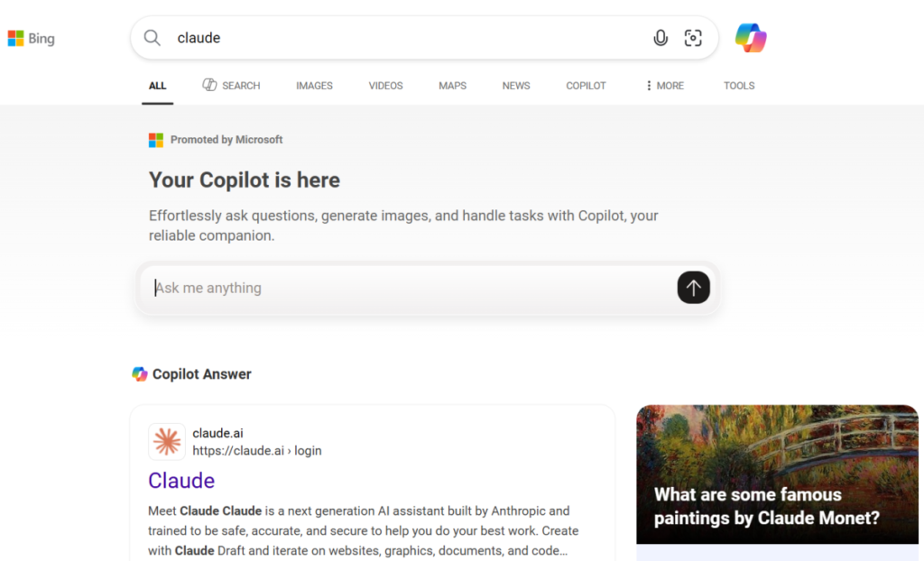Image resolution: width=924 pixels, height=561 pixels.
Task: Click the https://claude.ai login URL
Action: (256, 451)
